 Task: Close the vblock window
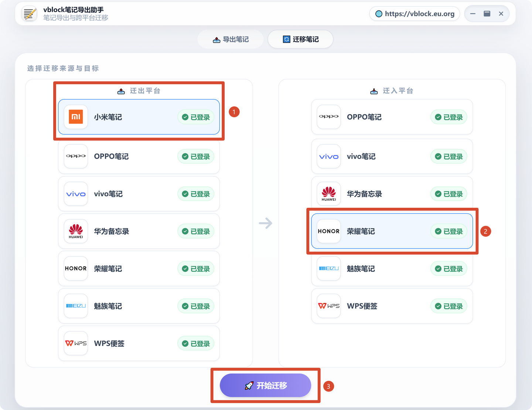tap(501, 14)
